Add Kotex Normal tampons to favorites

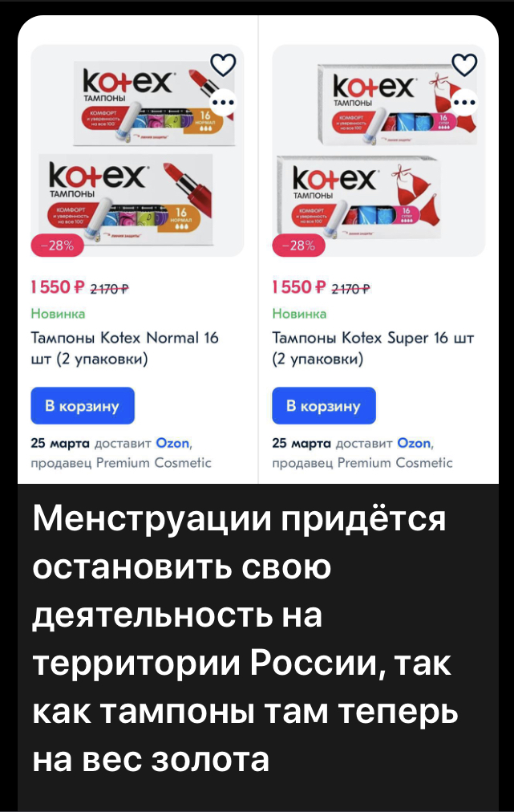pos(223,65)
